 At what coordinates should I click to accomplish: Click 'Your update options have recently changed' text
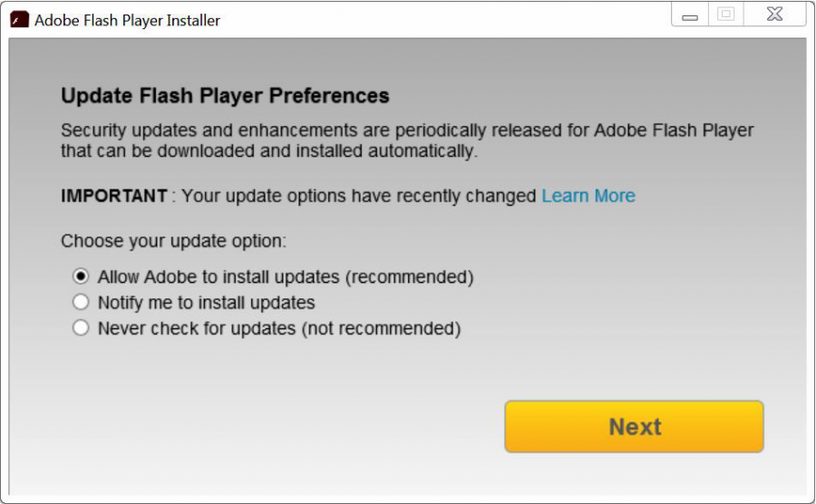[x=359, y=196]
